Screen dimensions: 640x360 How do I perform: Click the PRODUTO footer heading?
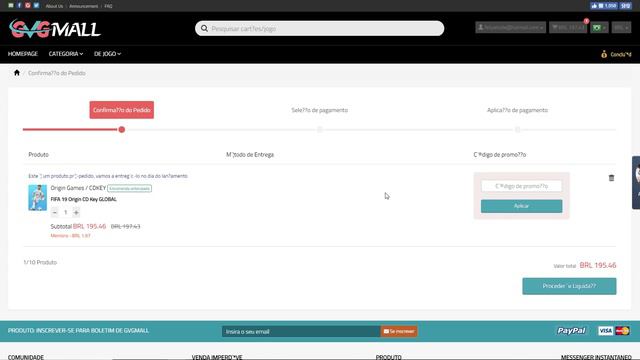388,357
